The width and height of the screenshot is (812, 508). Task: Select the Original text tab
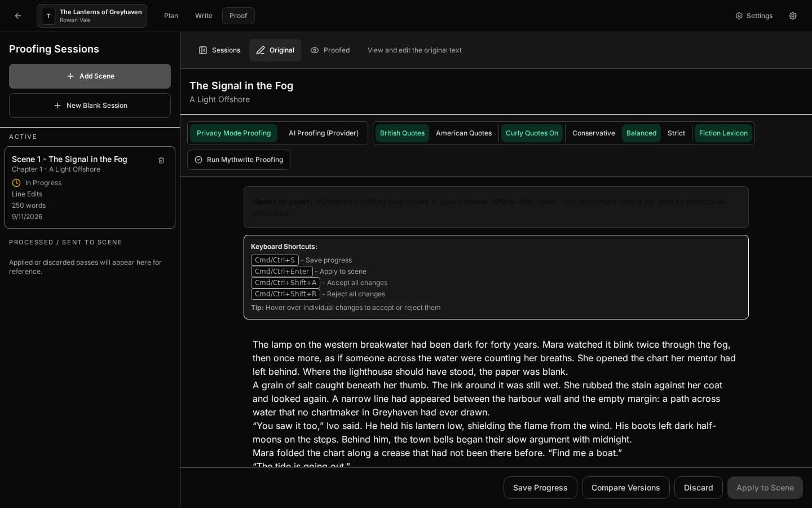tap(275, 50)
